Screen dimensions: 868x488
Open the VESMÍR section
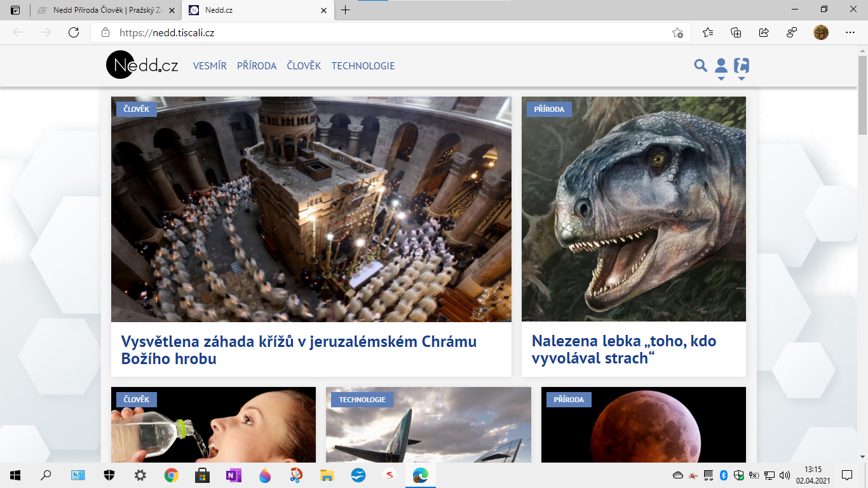point(210,66)
